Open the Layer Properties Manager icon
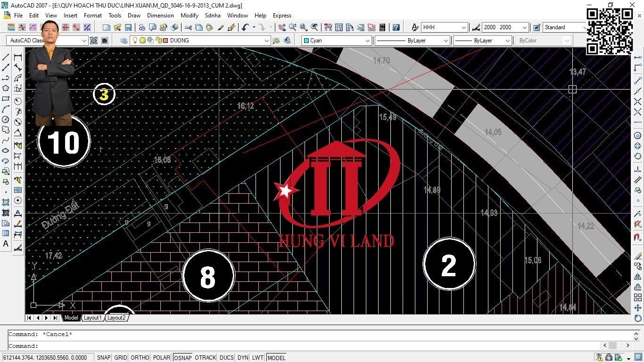644x362 pixels. click(x=124, y=41)
